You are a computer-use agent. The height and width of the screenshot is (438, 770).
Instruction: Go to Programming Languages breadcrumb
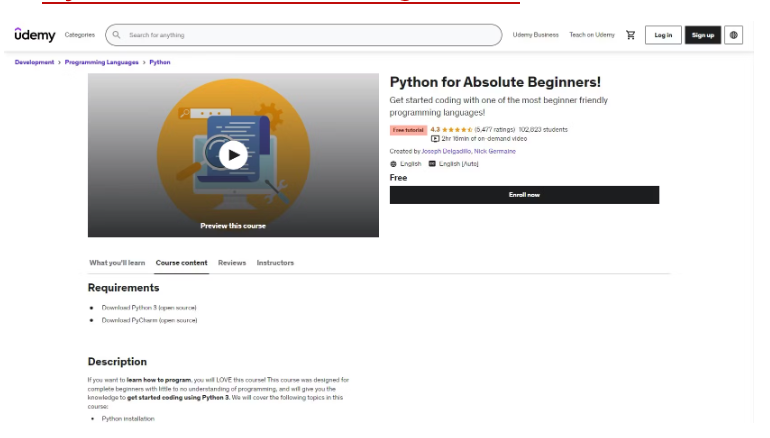102,62
